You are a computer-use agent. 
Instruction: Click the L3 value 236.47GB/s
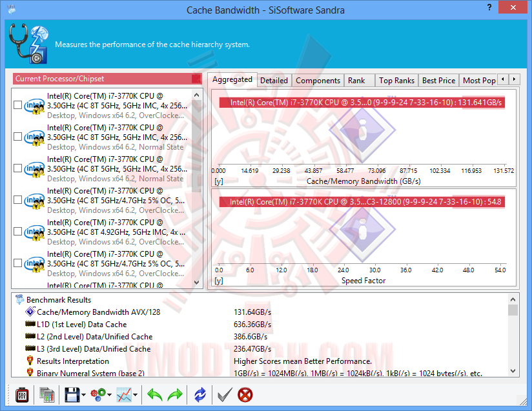[x=252, y=349]
